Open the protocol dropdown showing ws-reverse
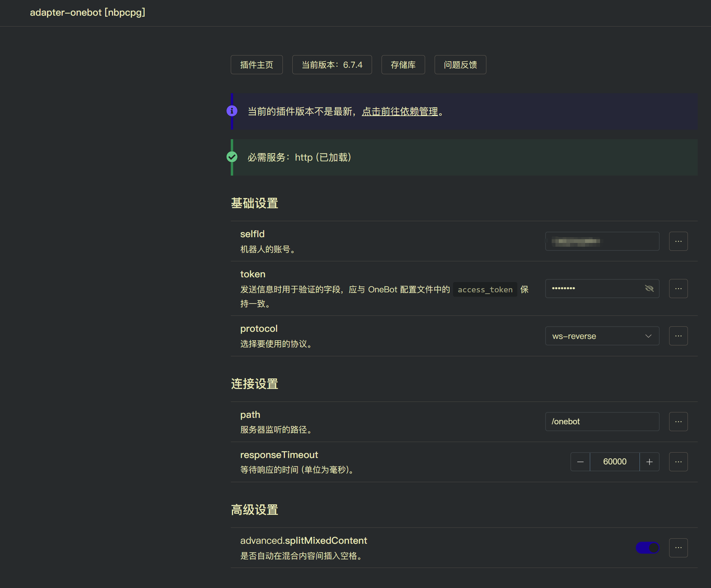Viewport: 711px width, 588px height. (602, 336)
